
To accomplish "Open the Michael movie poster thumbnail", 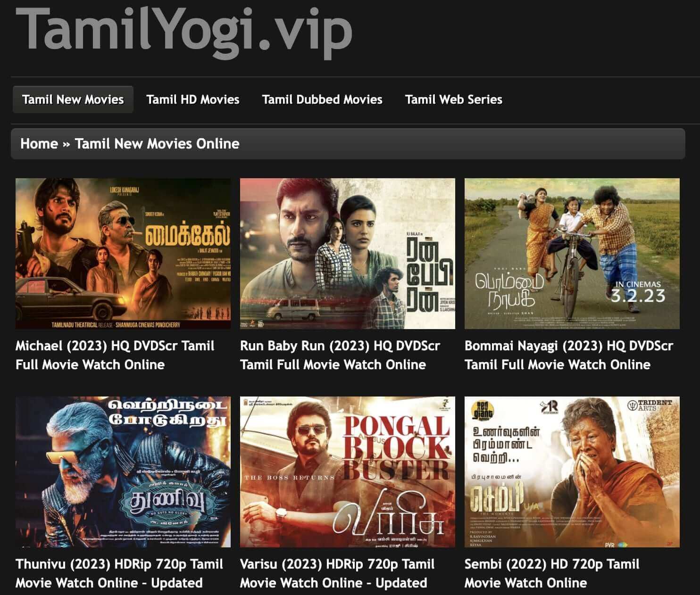I will (123, 253).
